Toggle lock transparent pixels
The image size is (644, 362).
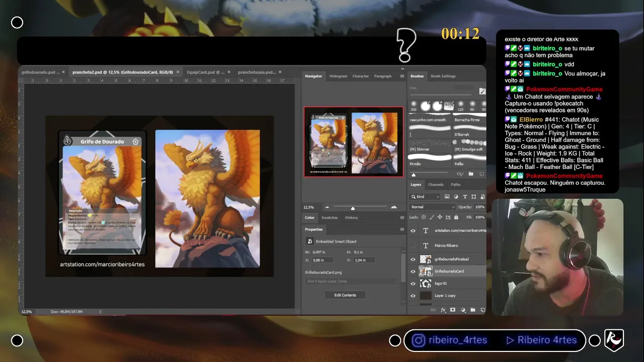click(x=423, y=217)
